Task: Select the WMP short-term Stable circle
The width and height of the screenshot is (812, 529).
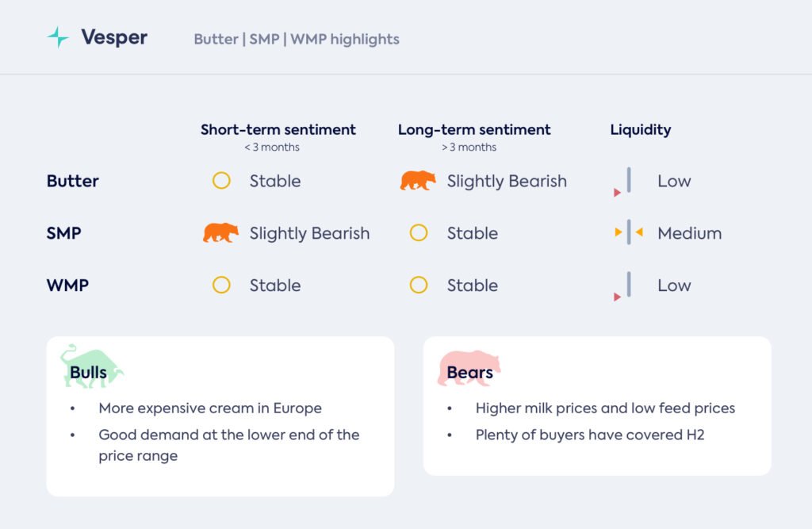Action: tap(221, 286)
